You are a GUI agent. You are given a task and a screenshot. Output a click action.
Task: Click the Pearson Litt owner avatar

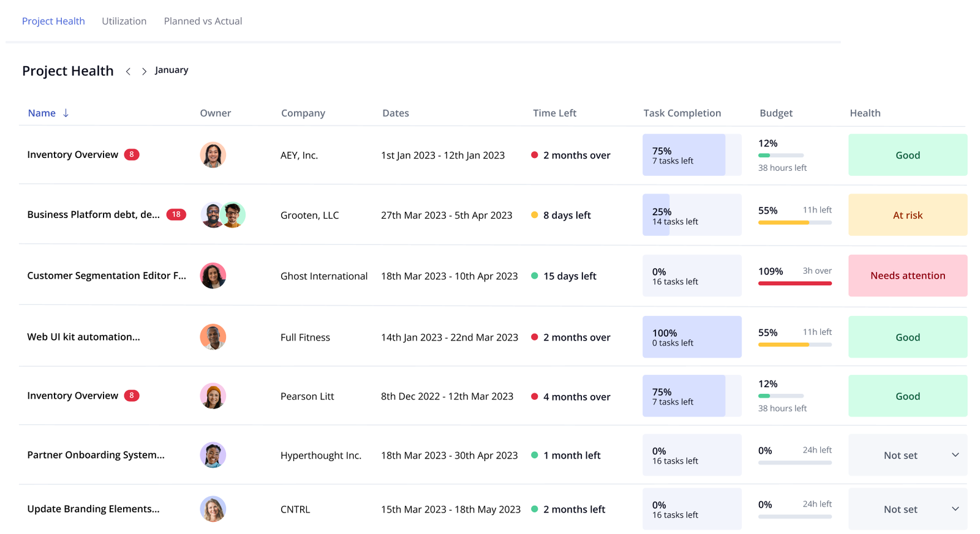(x=213, y=396)
